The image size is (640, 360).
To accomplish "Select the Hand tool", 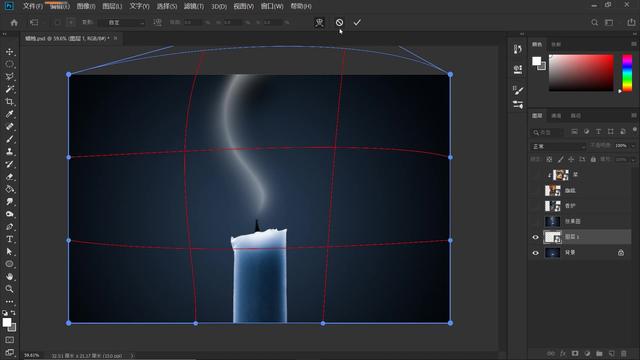I will (x=9, y=276).
